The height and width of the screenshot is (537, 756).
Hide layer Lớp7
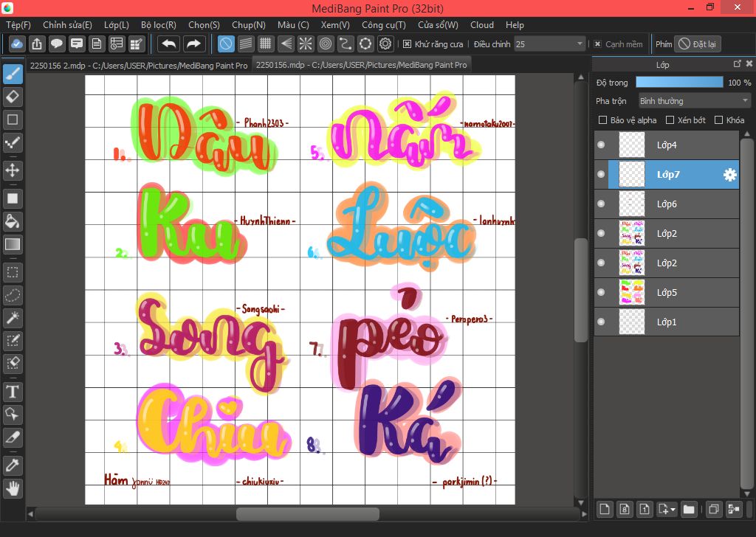[601, 174]
